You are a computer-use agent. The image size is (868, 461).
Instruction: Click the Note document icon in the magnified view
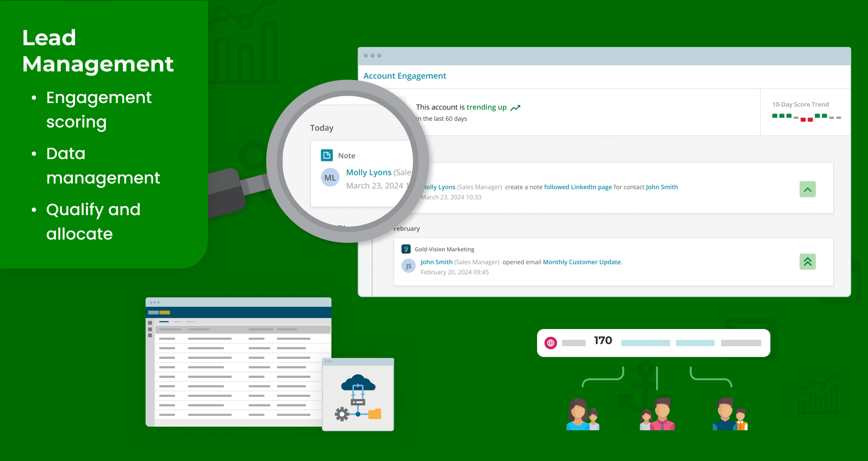pyautogui.click(x=326, y=155)
